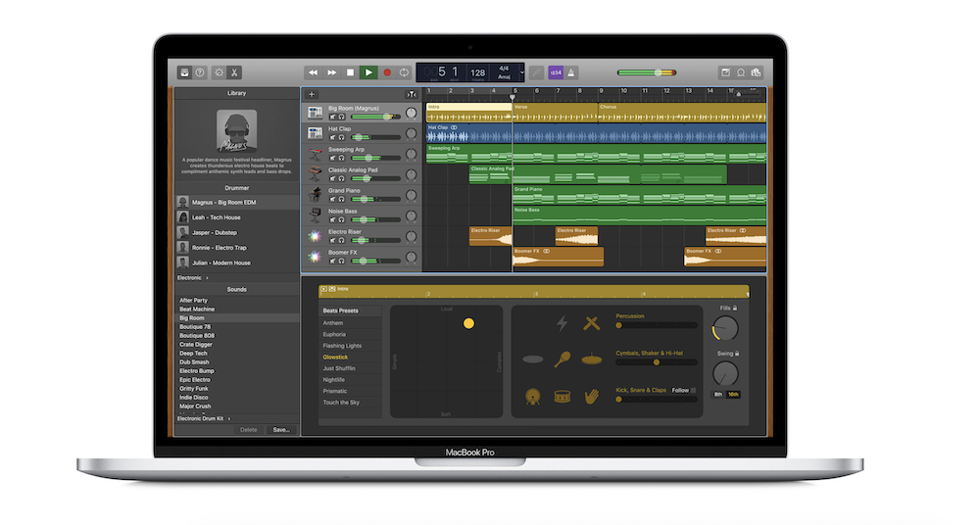Select the hand claps icon
This screenshot has height=525, width=980.
coord(592,397)
